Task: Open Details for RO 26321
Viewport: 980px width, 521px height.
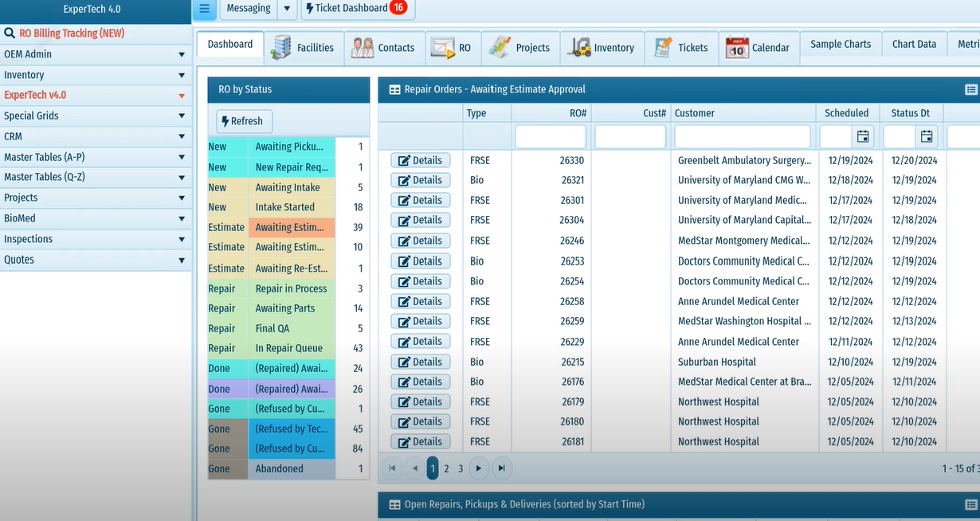Action: (x=420, y=180)
